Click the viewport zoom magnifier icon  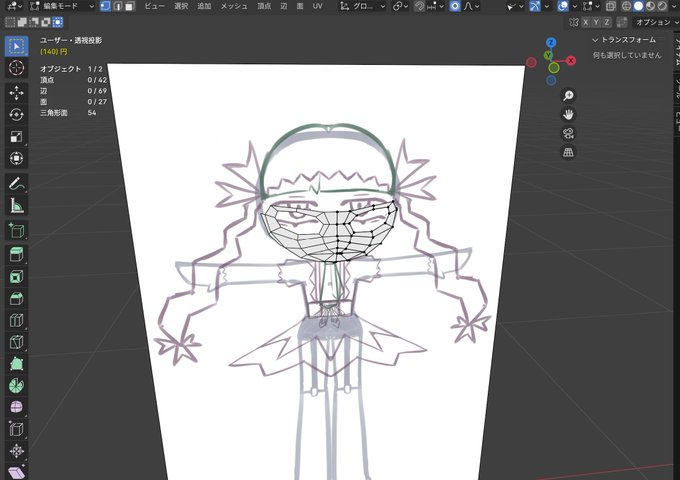click(568, 96)
